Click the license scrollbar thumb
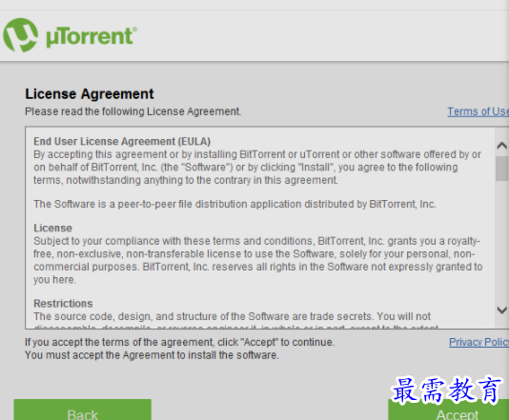The width and height of the screenshot is (509, 420). click(502, 169)
